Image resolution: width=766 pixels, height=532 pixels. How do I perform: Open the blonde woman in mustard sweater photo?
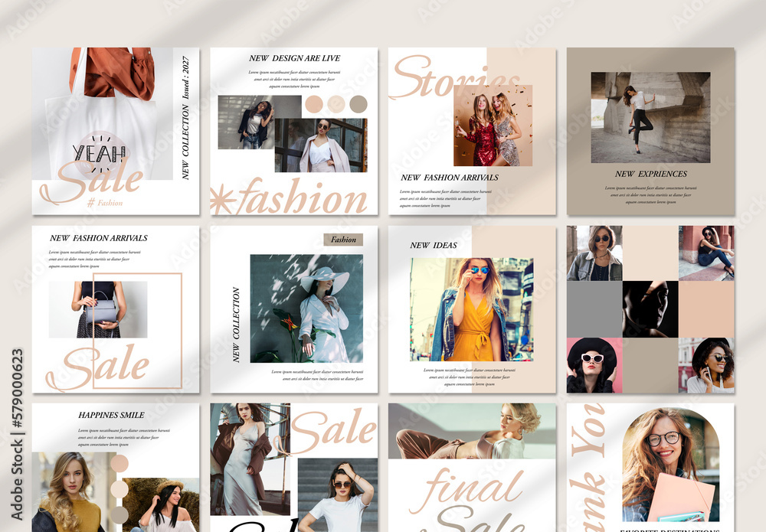[74, 492]
